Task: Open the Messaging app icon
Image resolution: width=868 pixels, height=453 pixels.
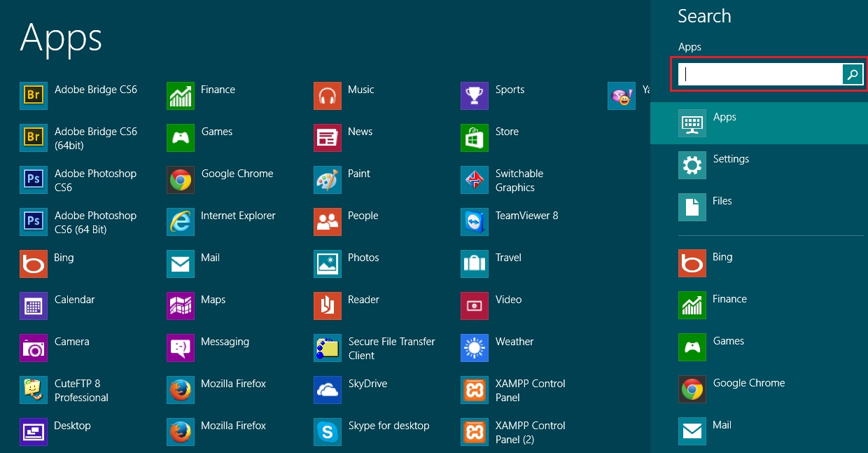Action: pos(181,348)
